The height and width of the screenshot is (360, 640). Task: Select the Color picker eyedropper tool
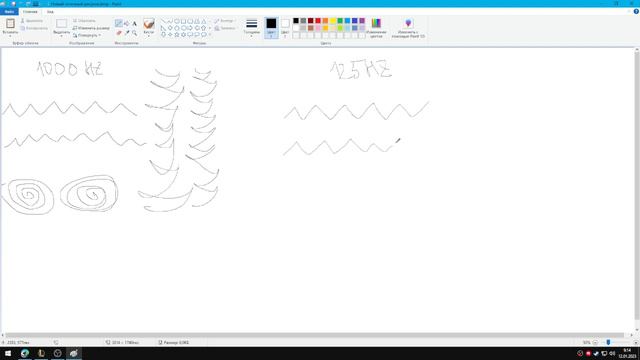(x=127, y=33)
